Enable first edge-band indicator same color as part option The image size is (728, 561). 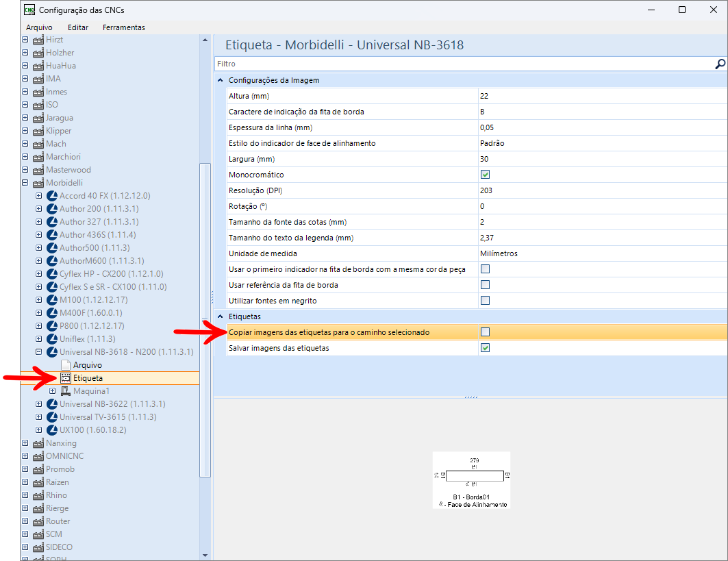[485, 269]
